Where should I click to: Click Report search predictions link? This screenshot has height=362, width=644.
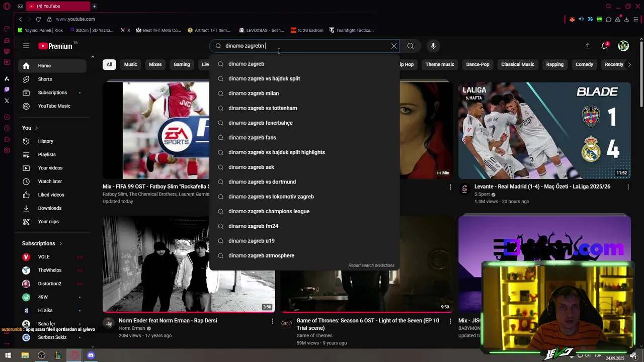coord(371,265)
